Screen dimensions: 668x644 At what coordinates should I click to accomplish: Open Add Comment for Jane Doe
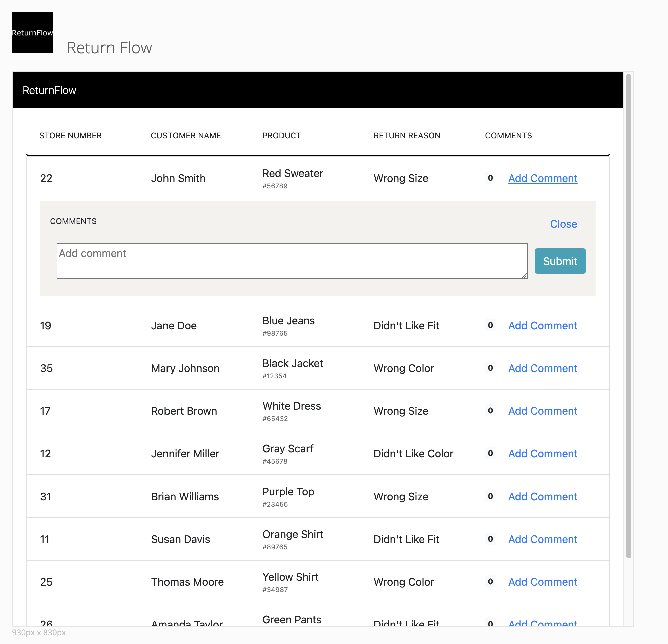coord(542,326)
